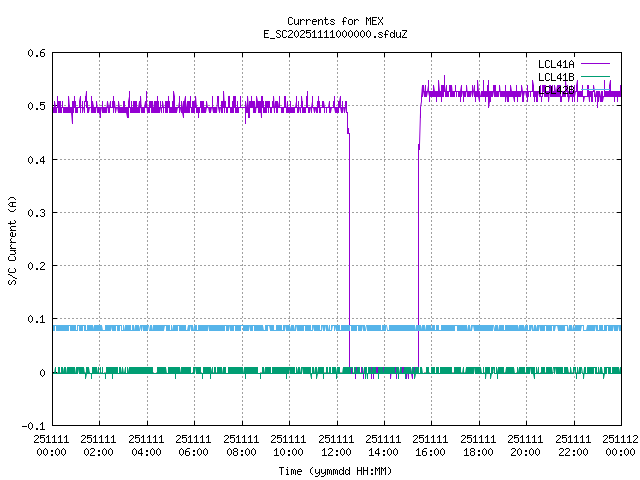The image size is (640, 480).
Task: Click the LCL41B legend label
Action: 556,77
